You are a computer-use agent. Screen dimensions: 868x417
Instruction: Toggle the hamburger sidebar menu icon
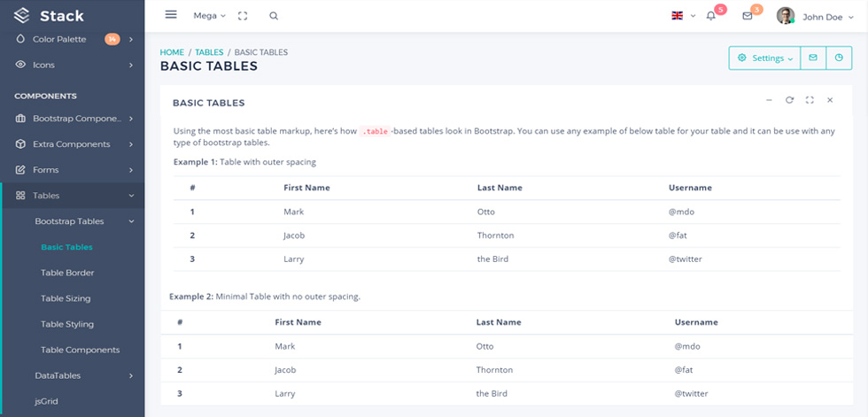click(171, 15)
